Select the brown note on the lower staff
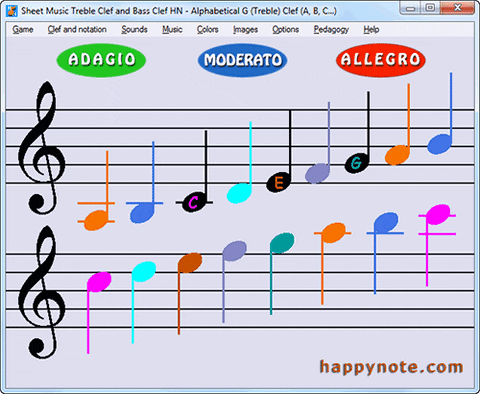The width and height of the screenshot is (480, 394). [x=190, y=262]
